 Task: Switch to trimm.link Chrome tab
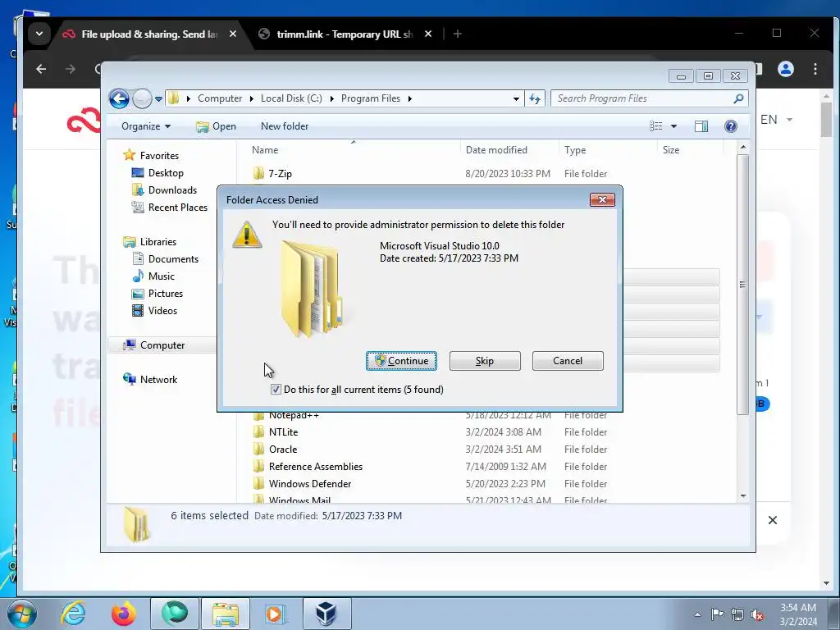click(345, 34)
